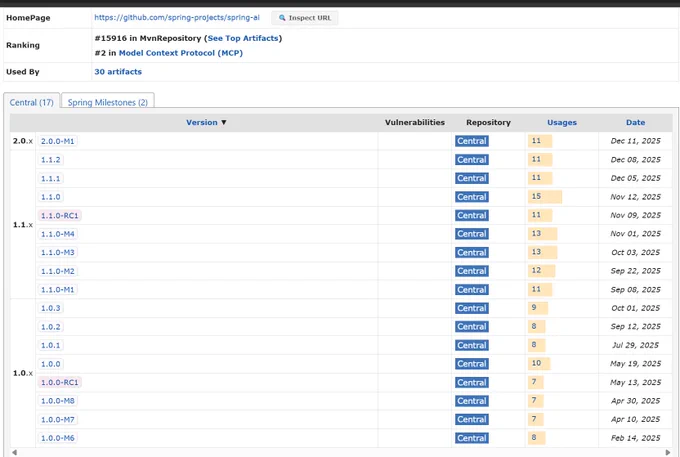Image resolution: width=680 pixels, height=457 pixels.
Task: Open version 1.1.1
Action: coord(51,178)
